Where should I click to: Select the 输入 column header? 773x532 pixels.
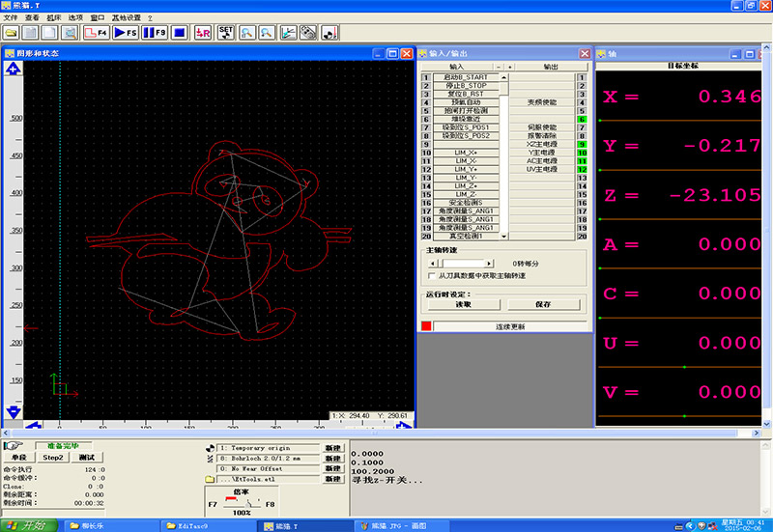tap(456, 67)
